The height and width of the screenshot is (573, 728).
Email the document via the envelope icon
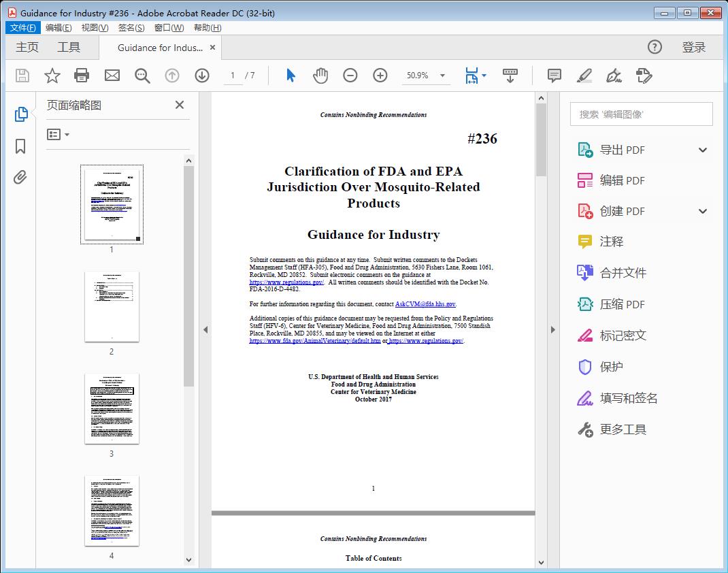pyautogui.click(x=112, y=76)
